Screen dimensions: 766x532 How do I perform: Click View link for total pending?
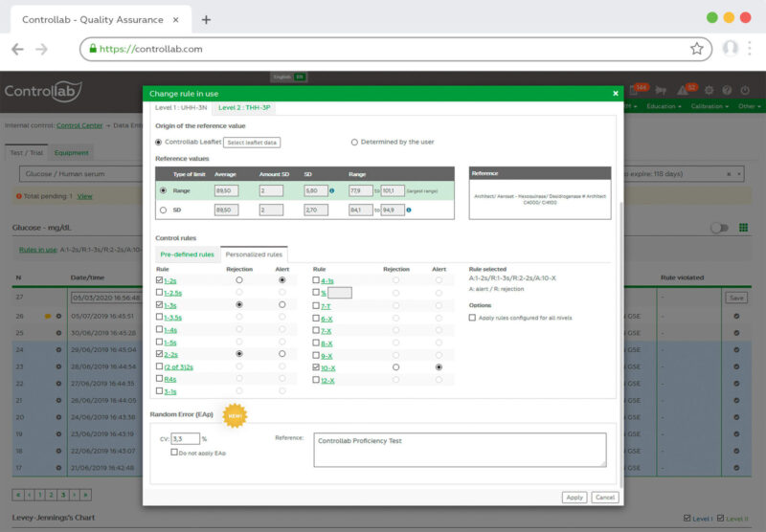click(84, 196)
